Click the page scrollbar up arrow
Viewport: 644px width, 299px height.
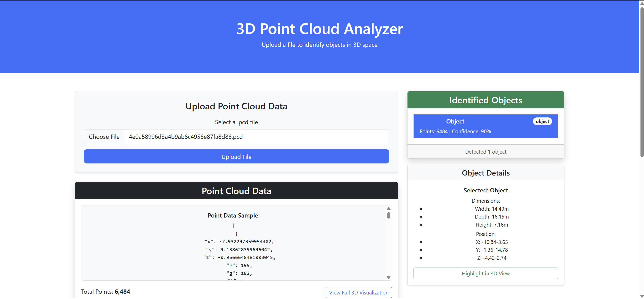(642, 3)
